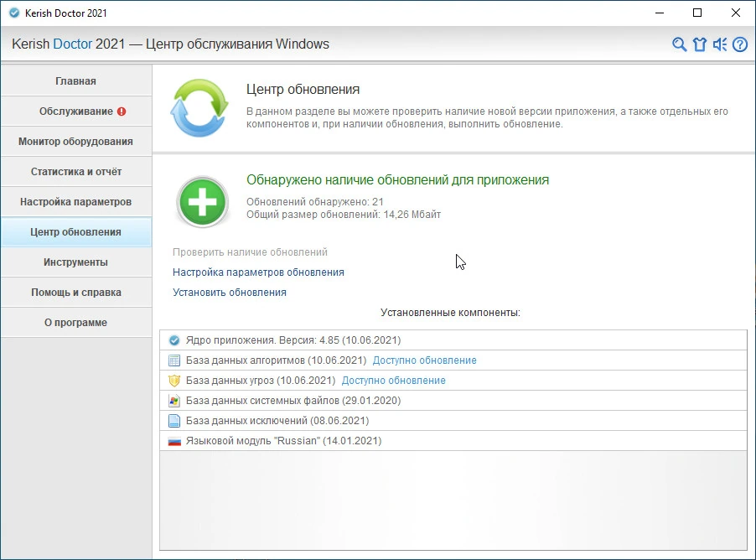
Task: Close the Kerish Doctor window
Action: (736, 13)
